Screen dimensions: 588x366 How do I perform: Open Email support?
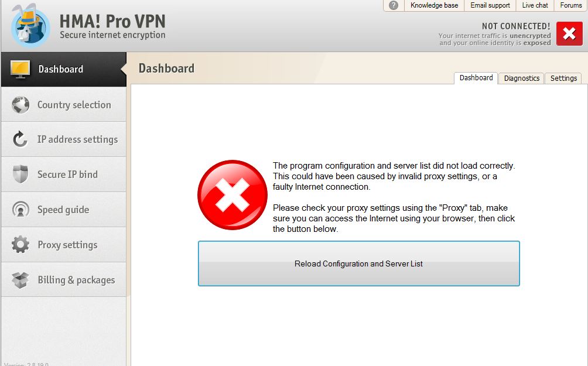click(490, 5)
